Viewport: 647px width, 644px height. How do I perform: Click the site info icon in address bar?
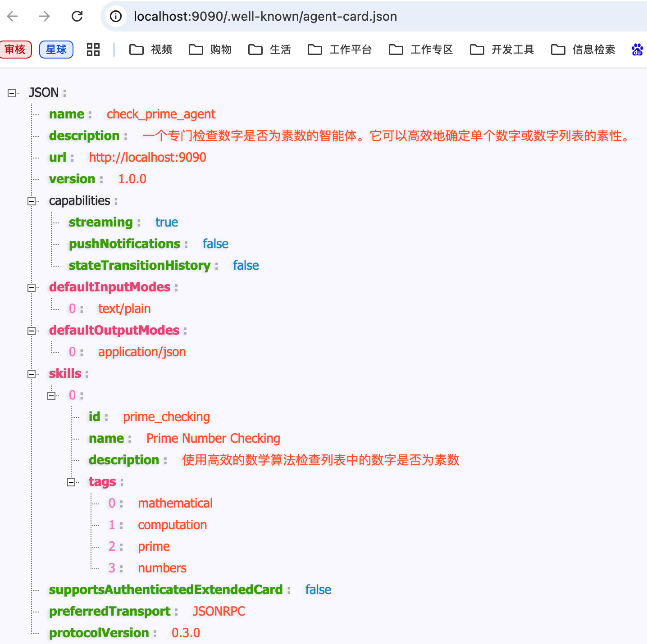coord(116,17)
